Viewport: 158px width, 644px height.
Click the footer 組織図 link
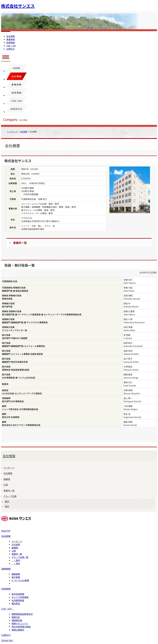15,548
